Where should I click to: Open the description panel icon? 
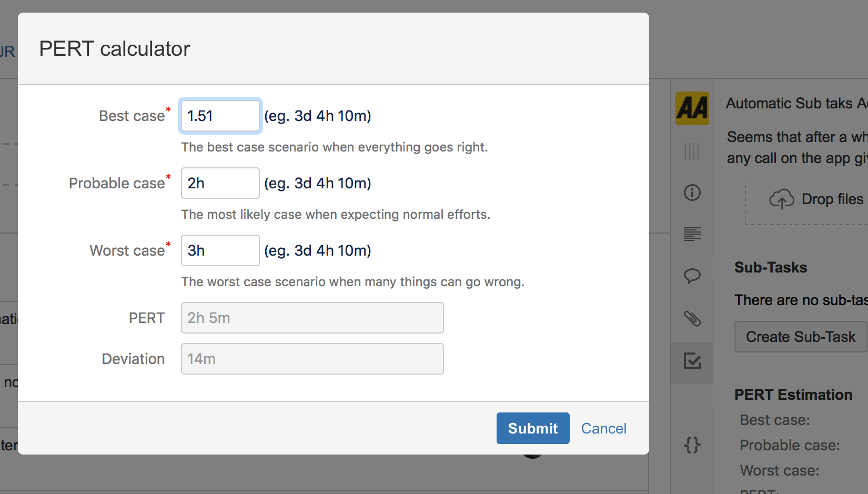pos(692,234)
